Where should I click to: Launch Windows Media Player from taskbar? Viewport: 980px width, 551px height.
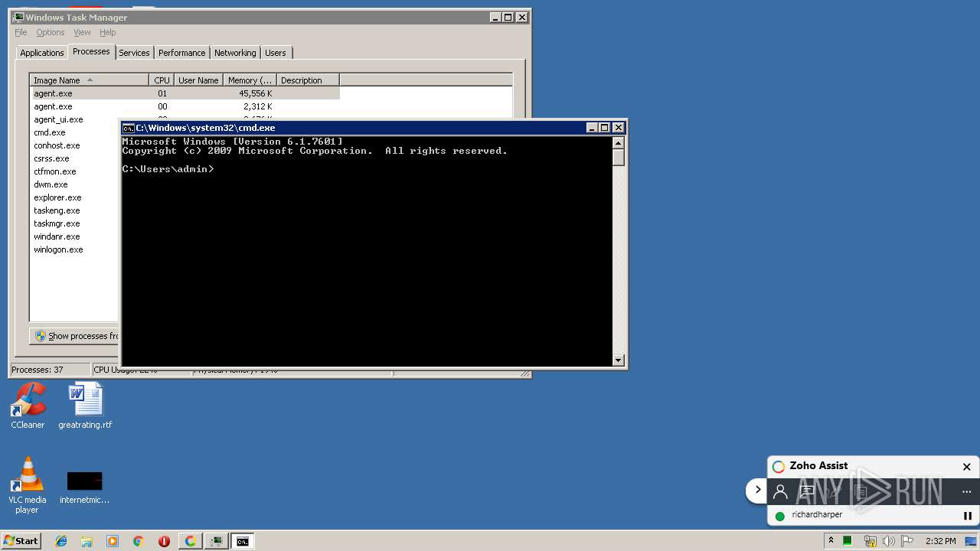113,541
